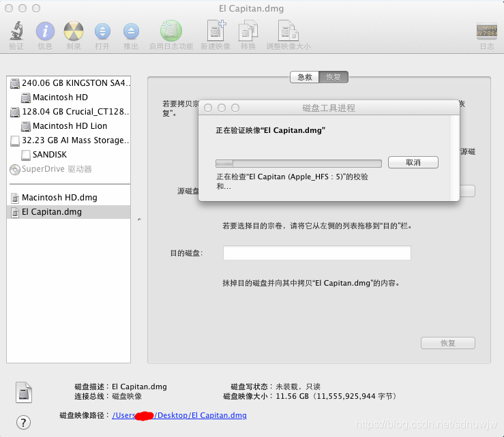Switch to the Restore (恢复) tab

coord(333,77)
